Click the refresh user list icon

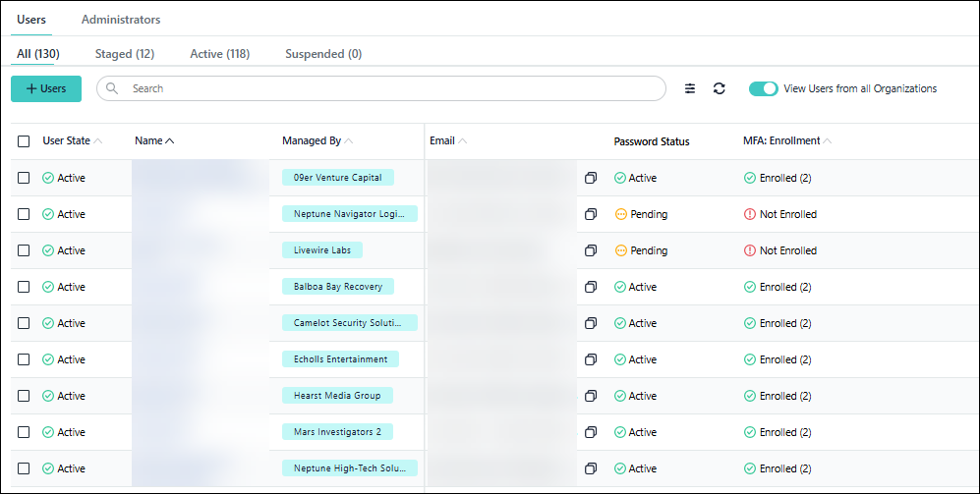pos(720,88)
